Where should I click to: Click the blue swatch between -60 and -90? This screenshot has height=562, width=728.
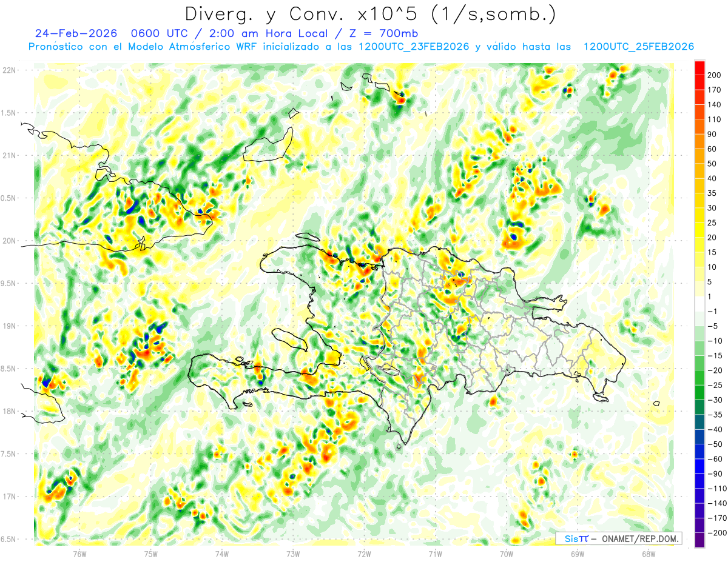(x=699, y=467)
